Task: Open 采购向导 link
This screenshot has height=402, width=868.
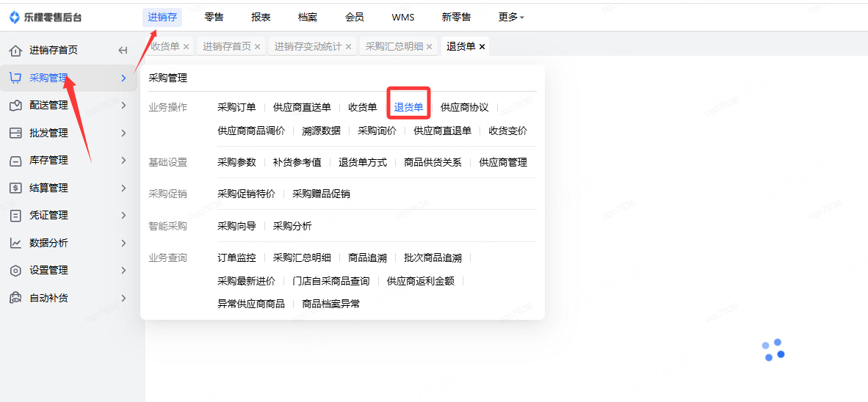Action: pos(237,226)
